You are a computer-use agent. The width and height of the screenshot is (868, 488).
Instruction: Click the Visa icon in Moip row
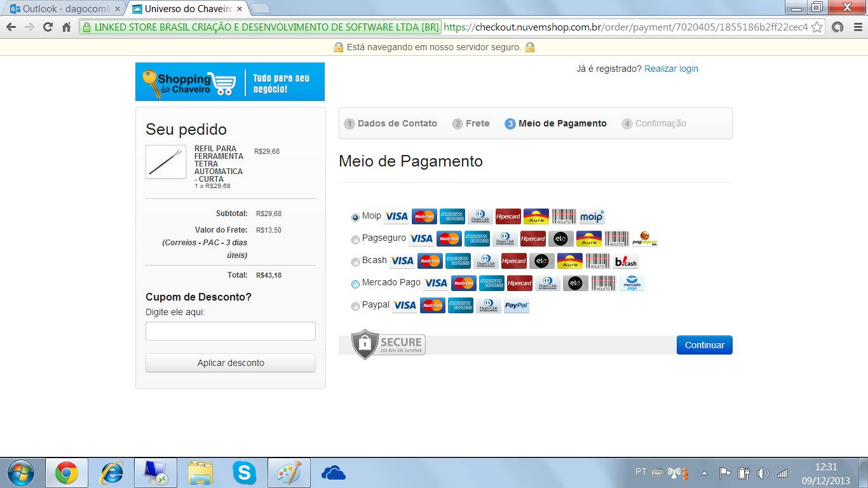point(397,217)
